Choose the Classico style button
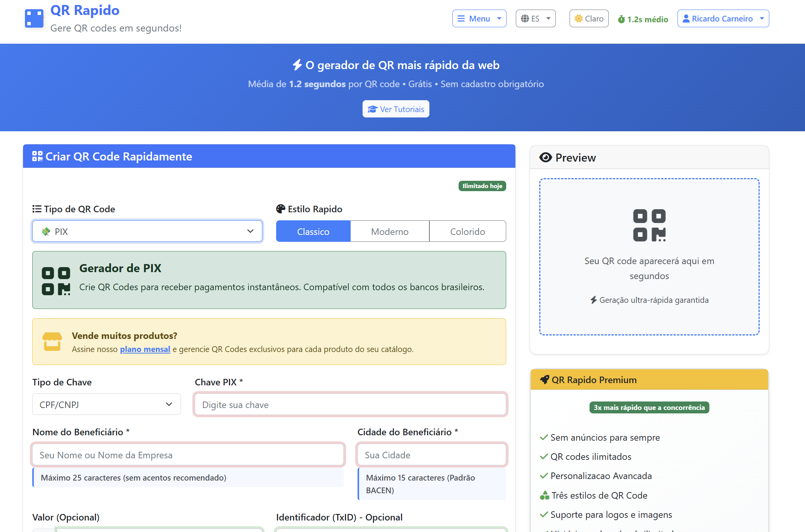The width and height of the screenshot is (805, 532). 313,231
